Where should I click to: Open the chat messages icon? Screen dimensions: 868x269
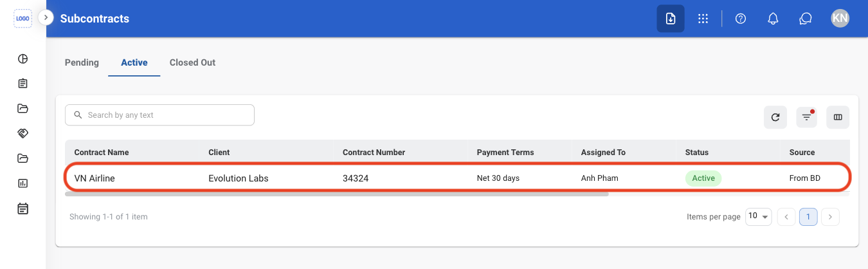[x=806, y=19]
